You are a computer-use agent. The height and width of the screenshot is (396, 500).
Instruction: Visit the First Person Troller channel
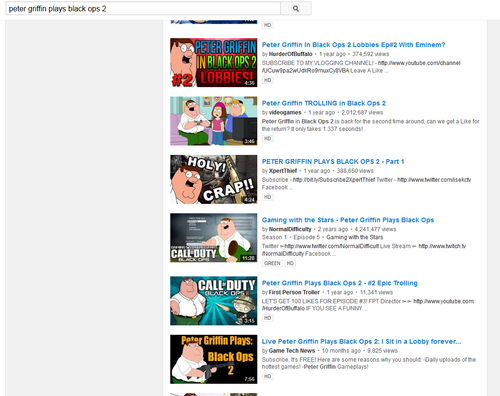click(x=294, y=292)
